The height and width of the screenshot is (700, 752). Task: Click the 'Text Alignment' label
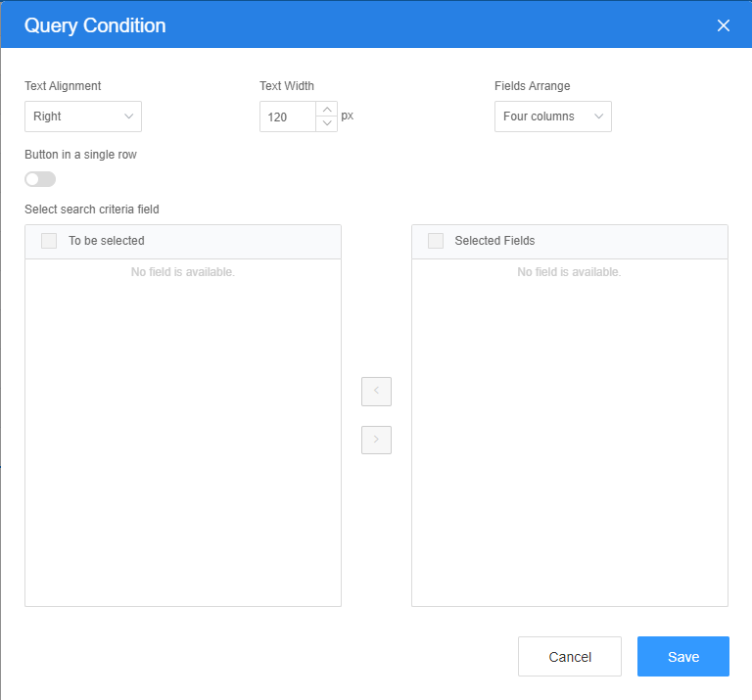[x=63, y=86]
